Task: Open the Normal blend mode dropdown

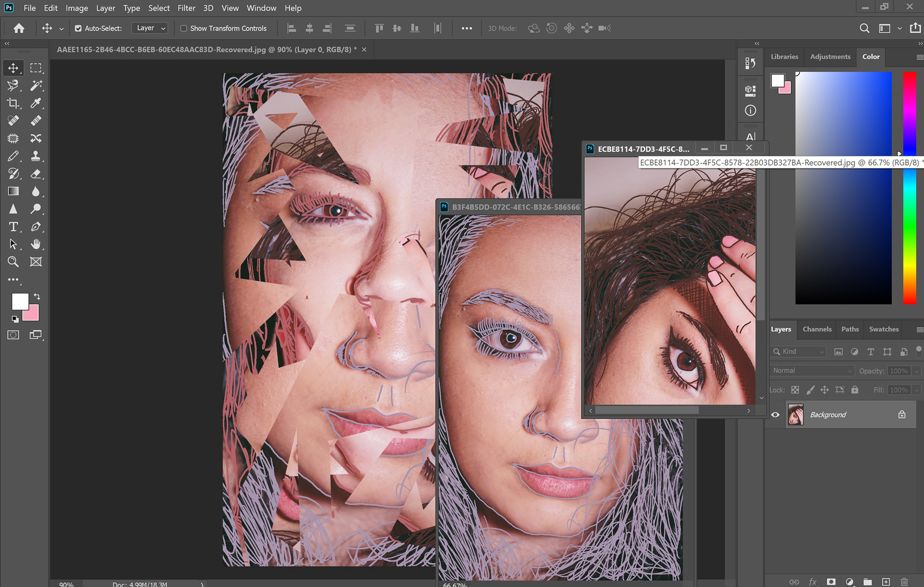Action: pos(812,370)
